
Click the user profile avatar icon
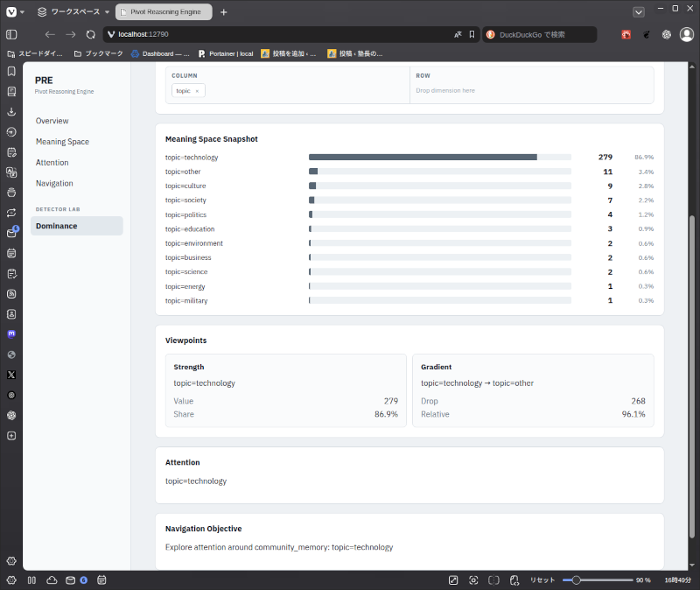pyautogui.click(x=686, y=34)
